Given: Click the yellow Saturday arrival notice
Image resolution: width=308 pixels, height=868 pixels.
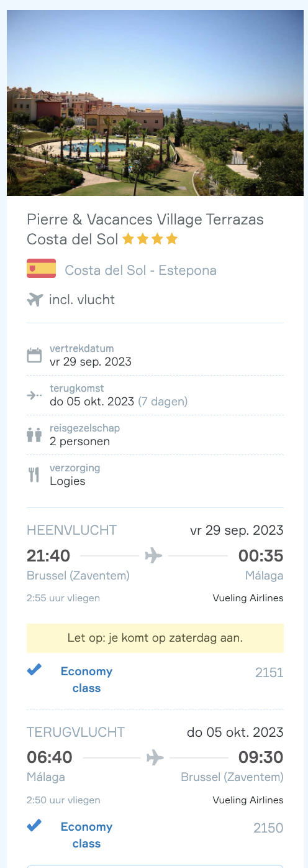Looking at the screenshot, I should click(155, 638).
